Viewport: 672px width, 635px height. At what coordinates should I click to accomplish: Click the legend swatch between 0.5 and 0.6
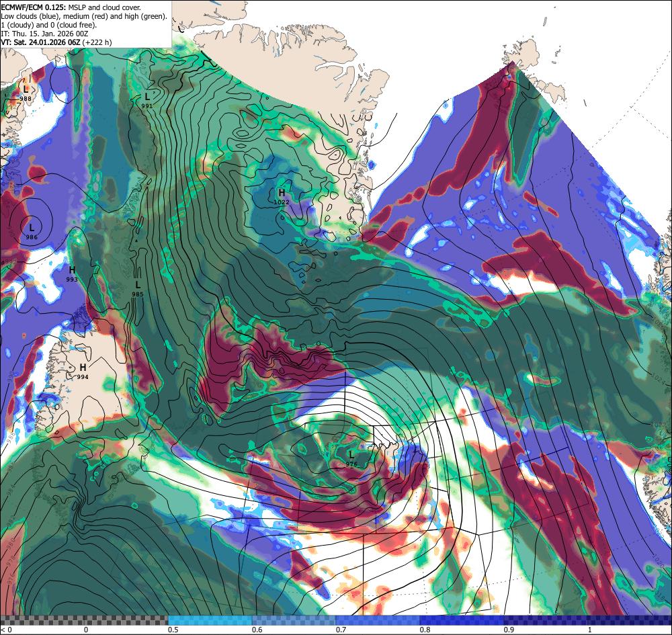coord(210,620)
